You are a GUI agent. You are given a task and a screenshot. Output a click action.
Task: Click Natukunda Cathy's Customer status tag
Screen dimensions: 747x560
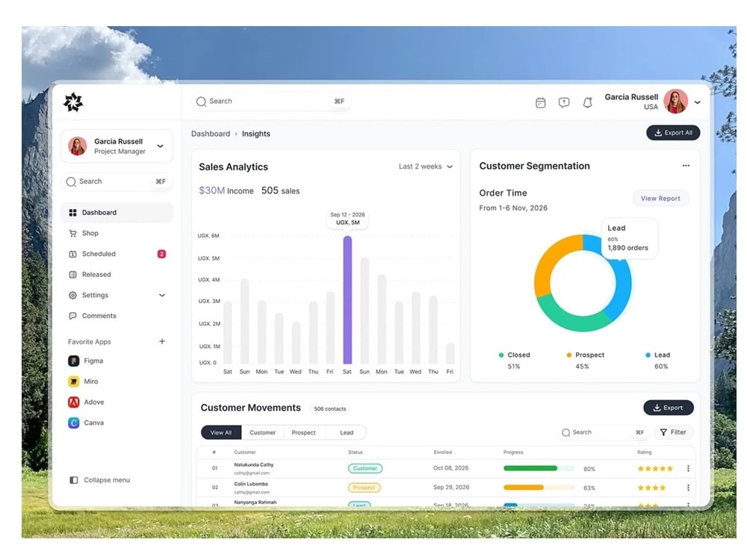tap(365, 469)
